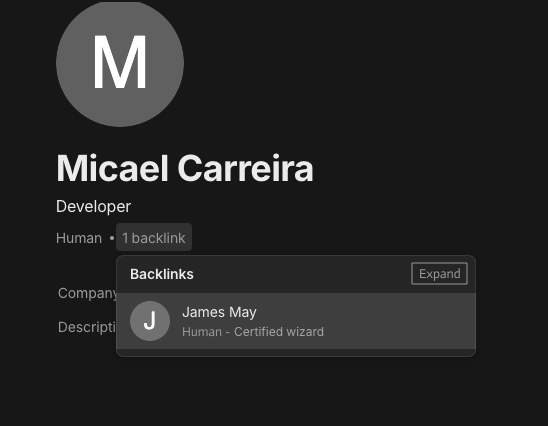Select the Human - Certified wizard subtitle
548x426 pixels.
253,332
